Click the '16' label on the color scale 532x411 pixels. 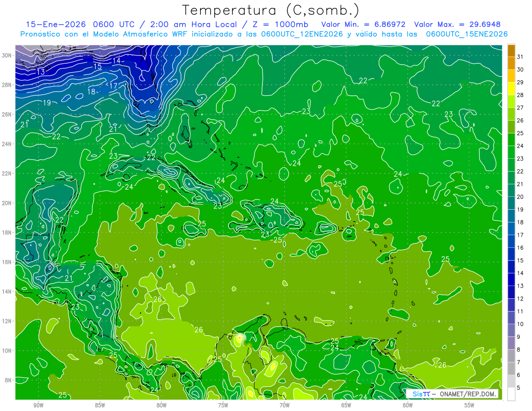pos(520,247)
